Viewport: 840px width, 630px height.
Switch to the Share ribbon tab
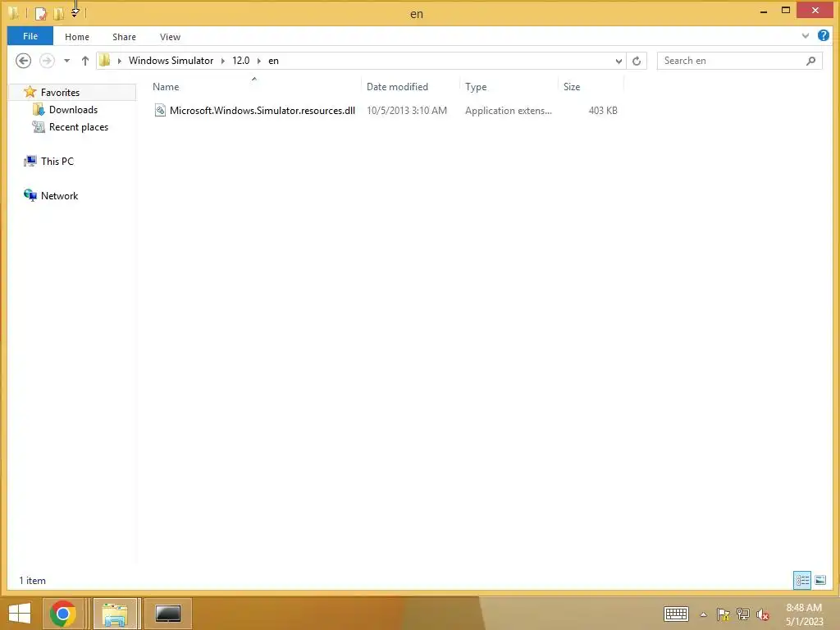(x=124, y=36)
